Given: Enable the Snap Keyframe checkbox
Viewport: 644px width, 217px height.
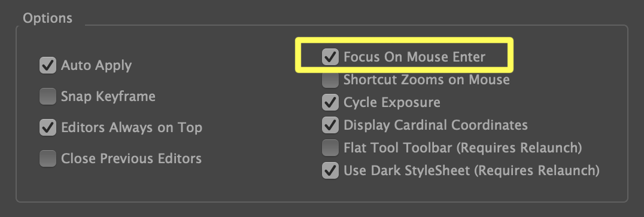Looking at the screenshot, I should [48, 96].
